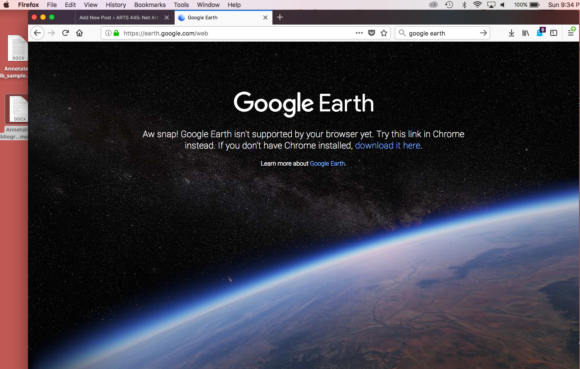Screen dimensions: 580x369
Task: Expand page actions three-dots menu
Action: [359, 33]
